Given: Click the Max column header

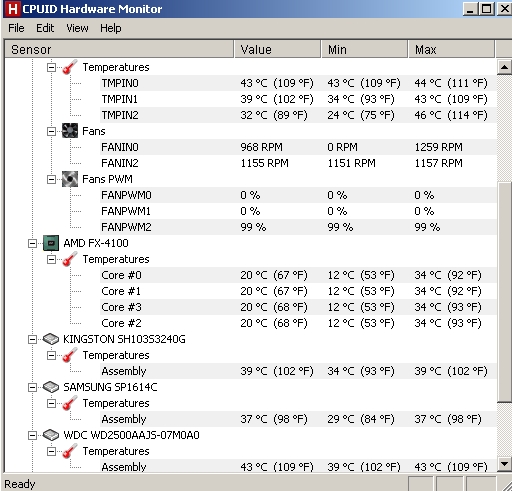Looking at the screenshot, I should point(452,49).
